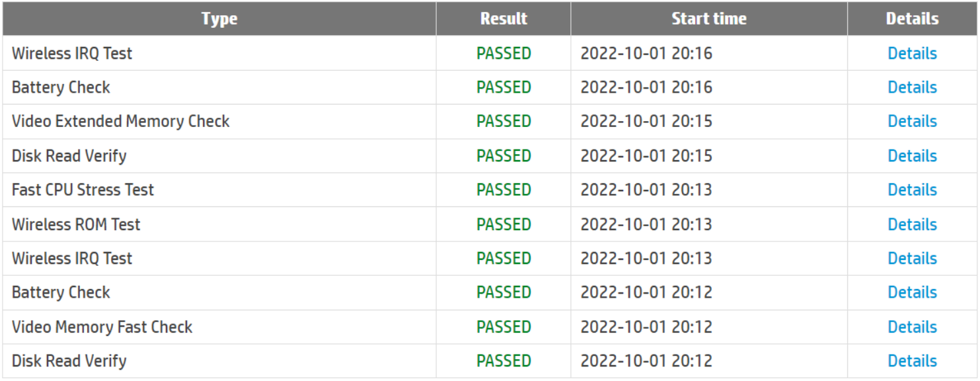
Task: Select the Fast CPU Stress Test row name
Action: 83,190
